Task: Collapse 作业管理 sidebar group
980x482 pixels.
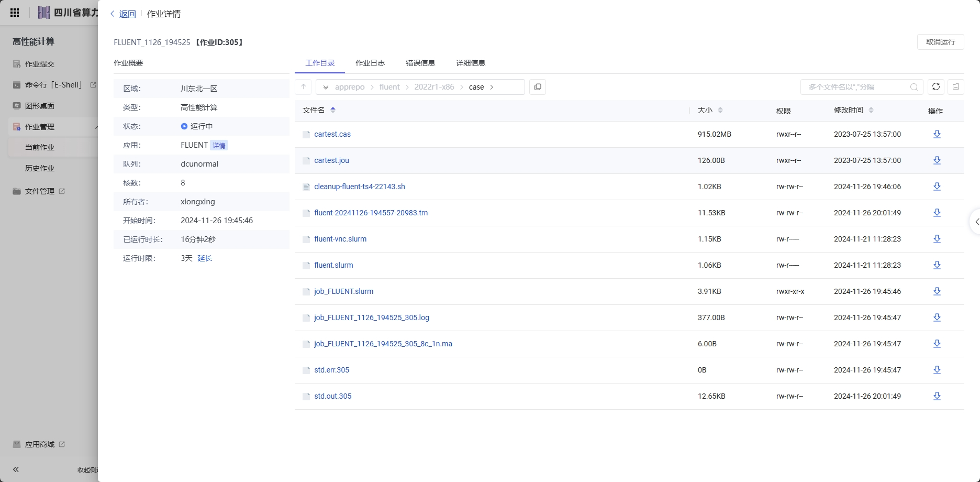Action: click(x=96, y=127)
